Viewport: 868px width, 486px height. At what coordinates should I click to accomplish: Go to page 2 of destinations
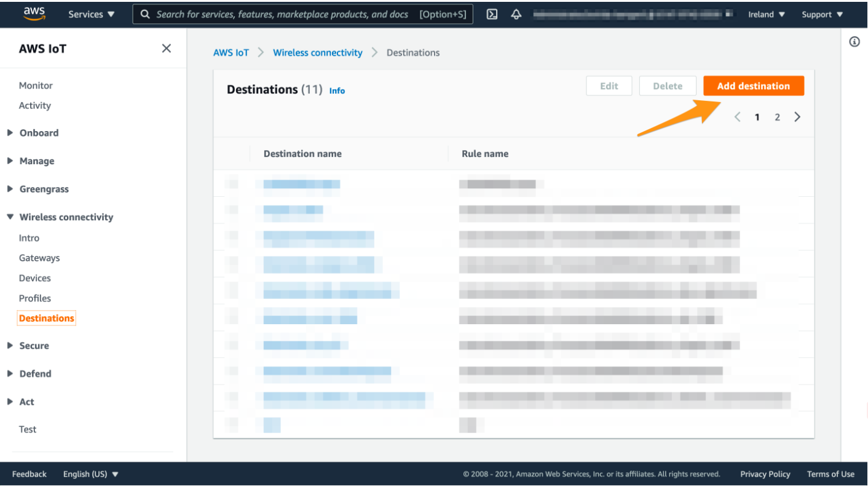click(777, 117)
